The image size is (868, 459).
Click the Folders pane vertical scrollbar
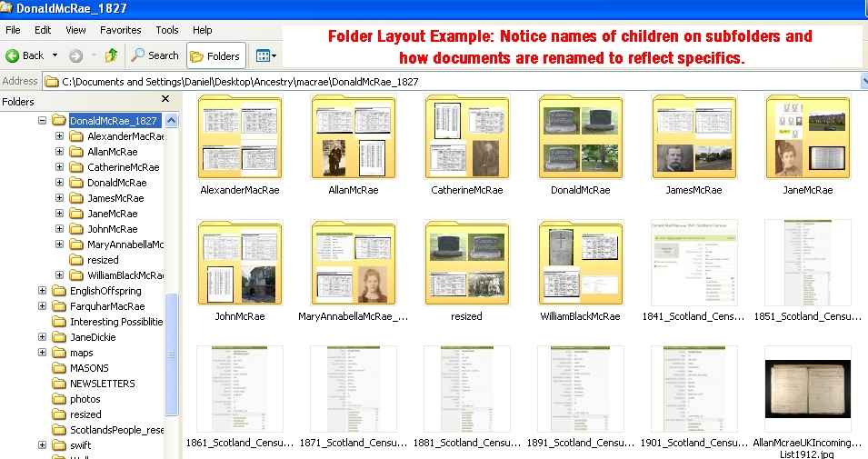[x=172, y=345]
